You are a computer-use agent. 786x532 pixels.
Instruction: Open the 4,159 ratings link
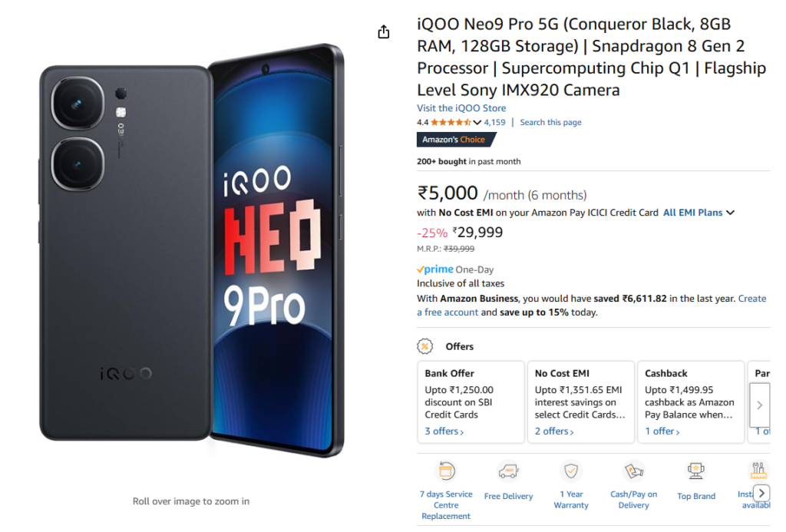[494, 122]
